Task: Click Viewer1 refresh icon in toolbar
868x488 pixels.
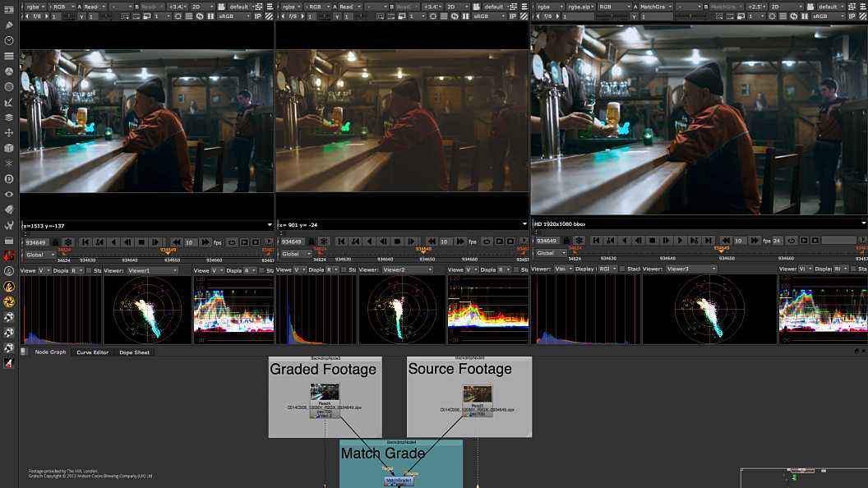Action: pyautogui.click(x=199, y=16)
